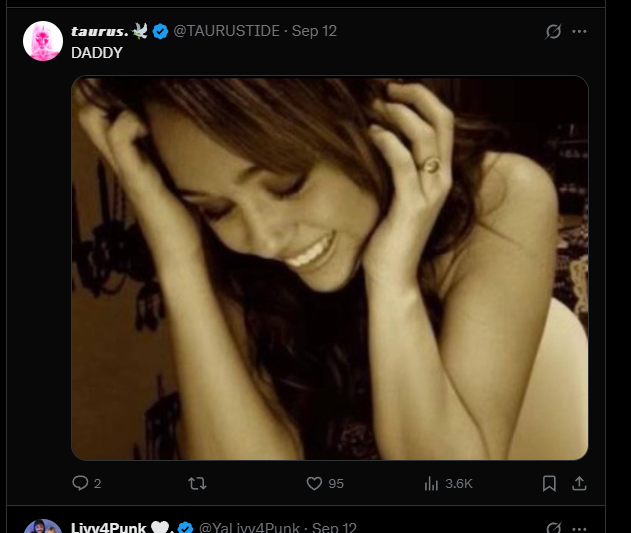Click the Grok icon on Livv4Punk tweet
The height and width of the screenshot is (533, 631).
553,527
